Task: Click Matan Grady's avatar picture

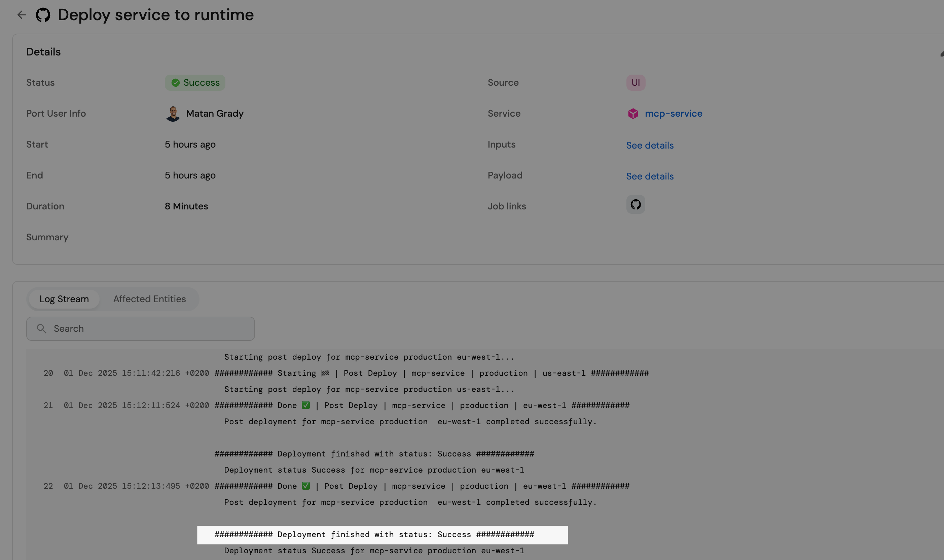Action: [173, 114]
